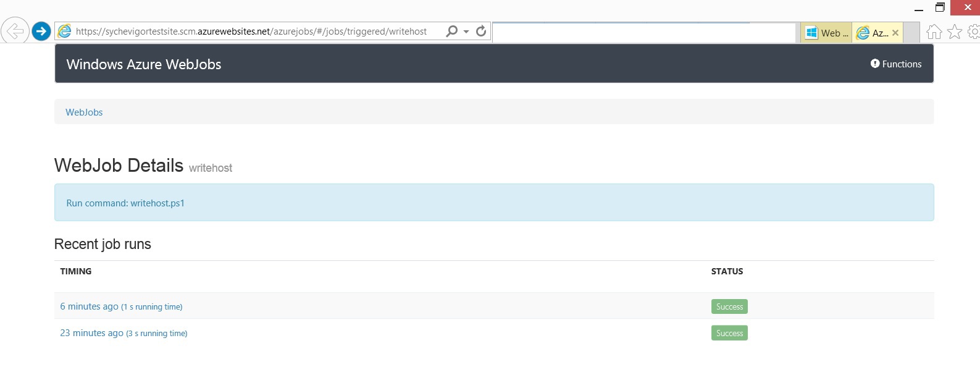
Task: Go to WebJobs breadcrumb link
Action: coord(84,112)
